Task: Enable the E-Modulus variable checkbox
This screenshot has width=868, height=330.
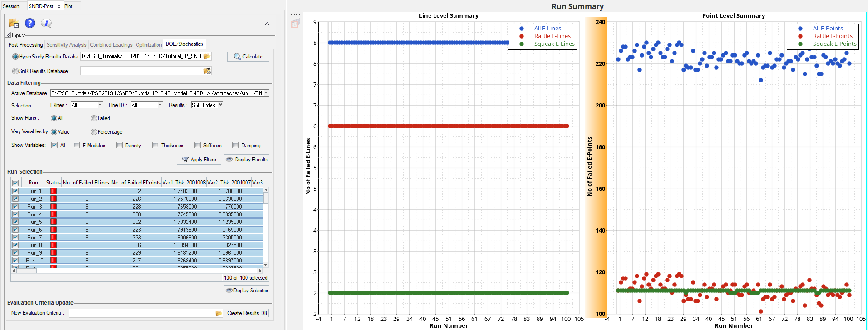Action: pyautogui.click(x=77, y=146)
